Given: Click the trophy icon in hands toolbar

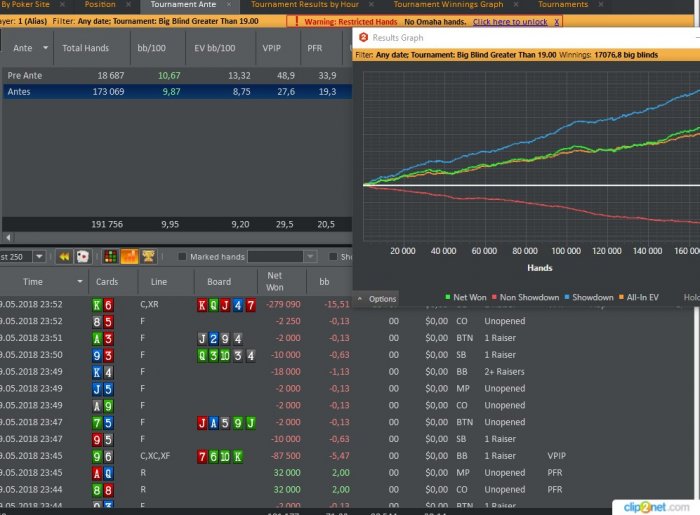Looking at the screenshot, I should (x=148, y=257).
